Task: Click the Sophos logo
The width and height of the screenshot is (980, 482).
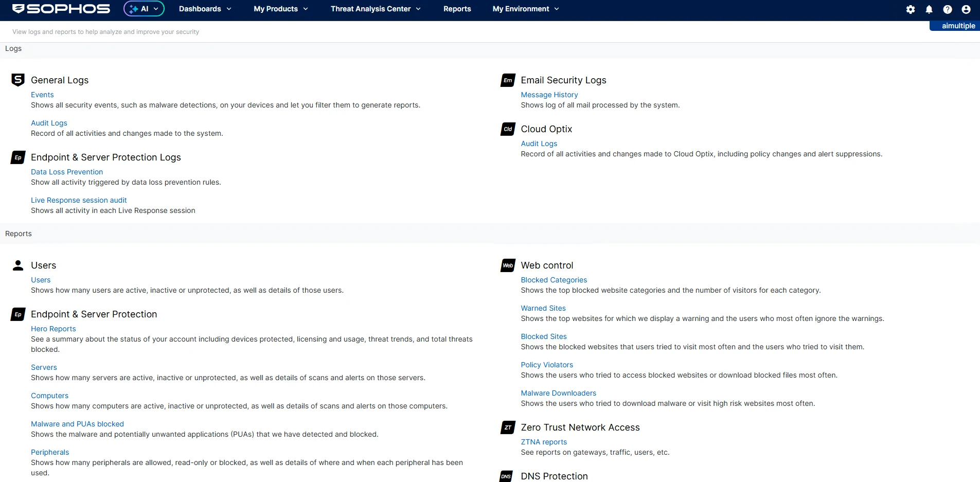Action: [x=61, y=9]
